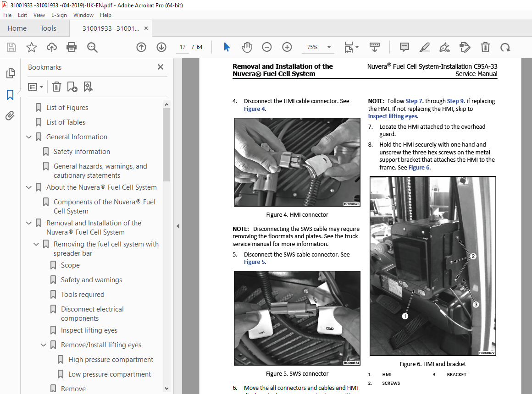532x394 pixels.
Task: Open the Safety information bookmark
Action: tap(82, 152)
